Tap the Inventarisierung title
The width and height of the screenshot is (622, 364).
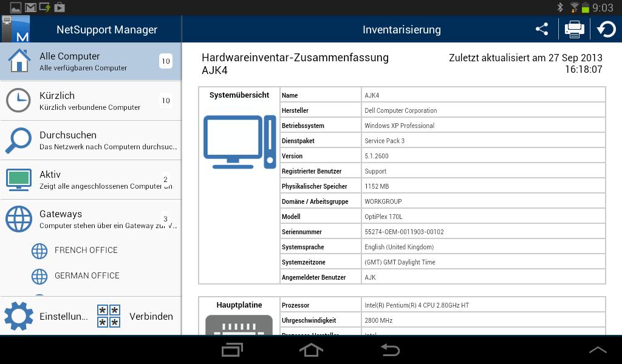click(402, 30)
